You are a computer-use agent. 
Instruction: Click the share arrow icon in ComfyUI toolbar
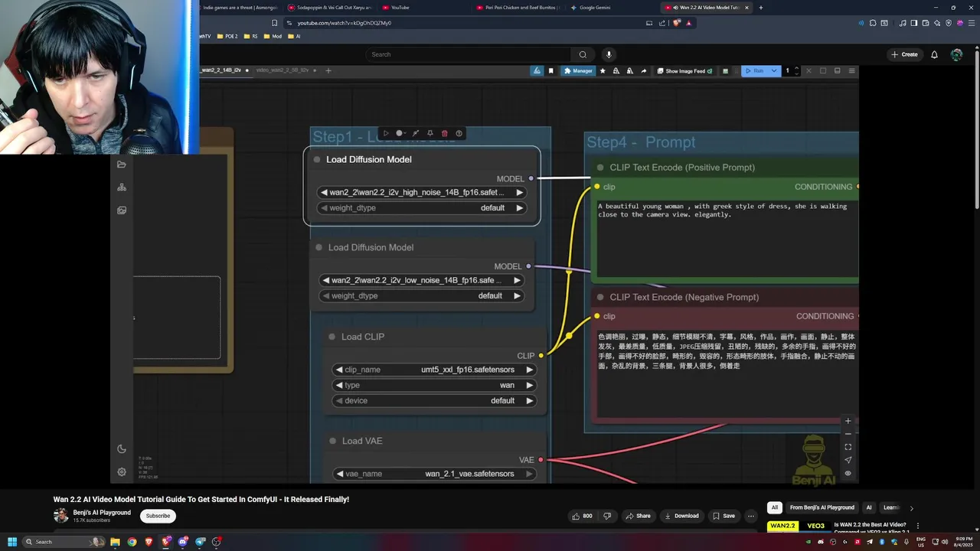click(643, 70)
